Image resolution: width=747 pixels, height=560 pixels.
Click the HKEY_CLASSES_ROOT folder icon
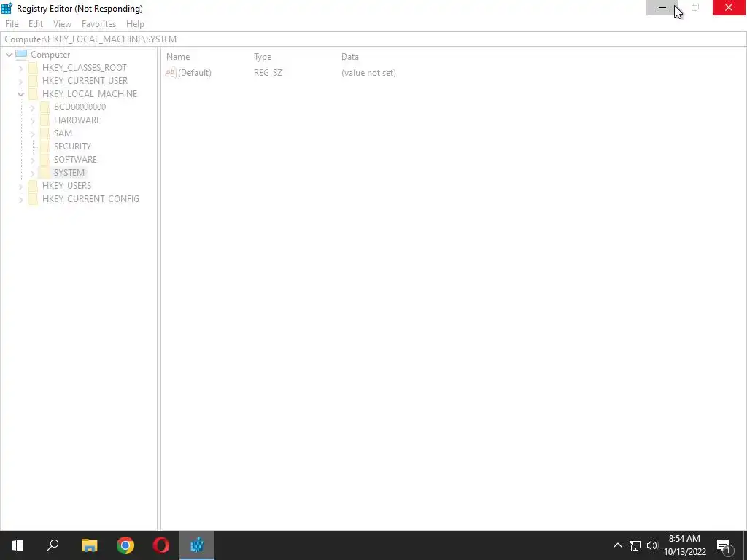tap(33, 68)
